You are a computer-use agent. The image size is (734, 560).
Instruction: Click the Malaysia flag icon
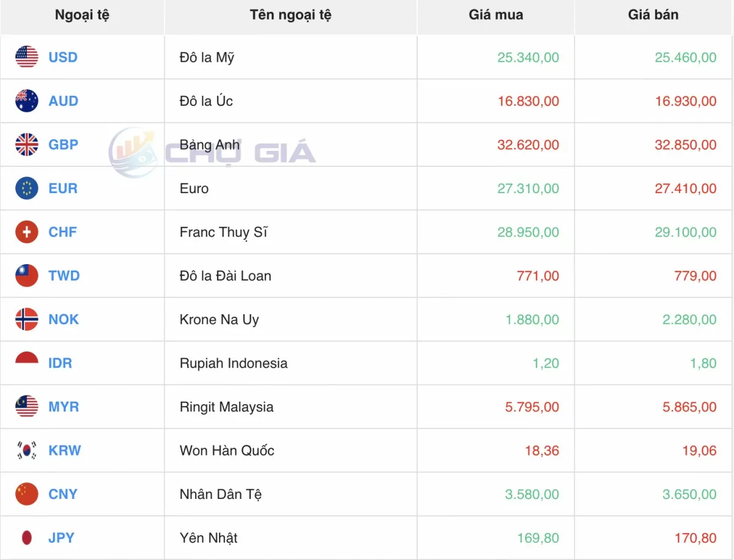pos(27,407)
